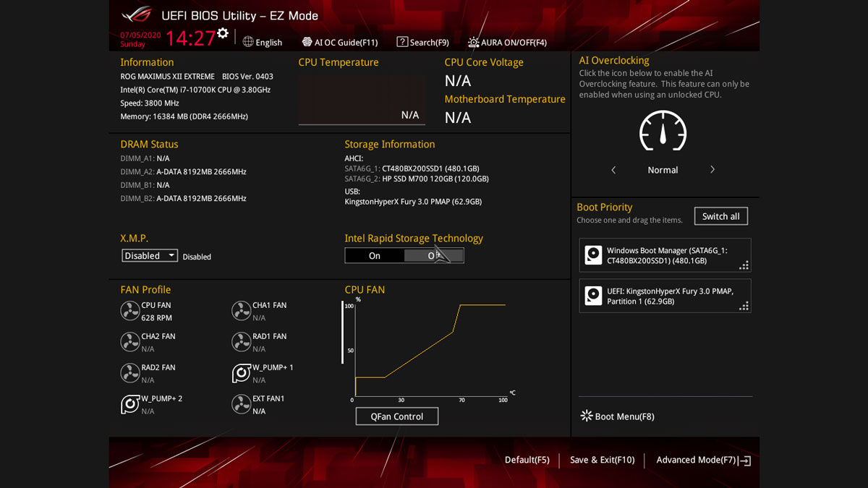Select UEFI KingstonHyperX boot entry
The width and height of the screenshot is (868, 488).
tap(665, 296)
